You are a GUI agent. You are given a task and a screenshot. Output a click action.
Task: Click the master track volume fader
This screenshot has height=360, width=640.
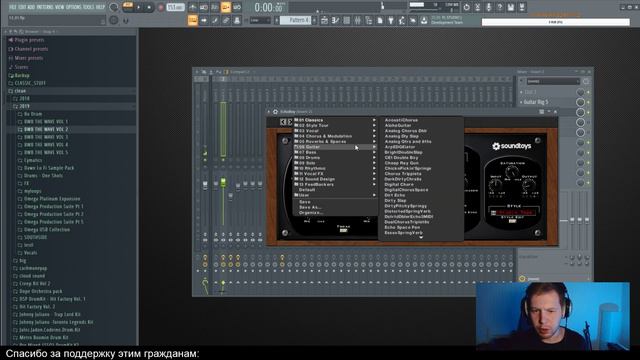pyautogui.click(x=205, y=185)
